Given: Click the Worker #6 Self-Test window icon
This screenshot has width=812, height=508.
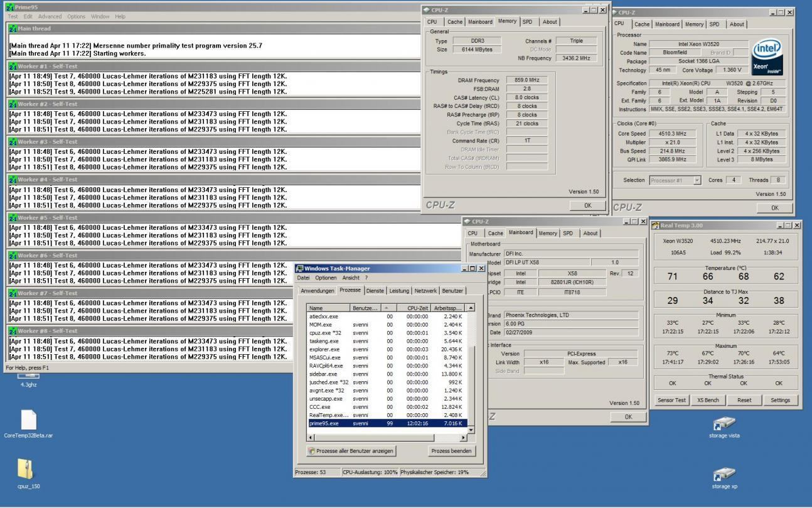Looking at the screenshot, I should point(13,256).
